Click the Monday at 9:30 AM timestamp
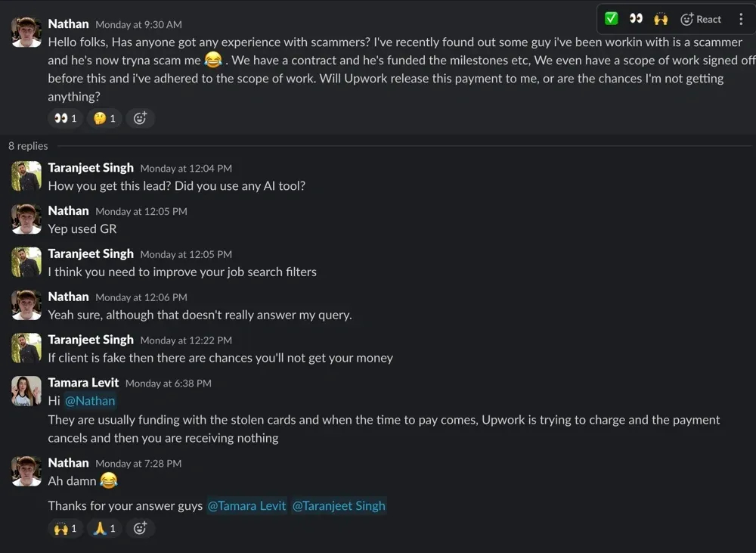This screenshot has height=553, width=756. (x=138, y=25)
